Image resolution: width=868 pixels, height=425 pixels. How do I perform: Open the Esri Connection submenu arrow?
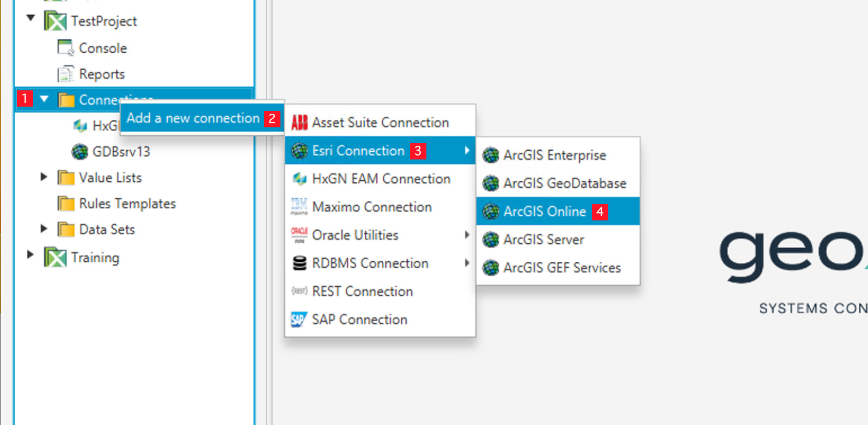pos(467,150)
